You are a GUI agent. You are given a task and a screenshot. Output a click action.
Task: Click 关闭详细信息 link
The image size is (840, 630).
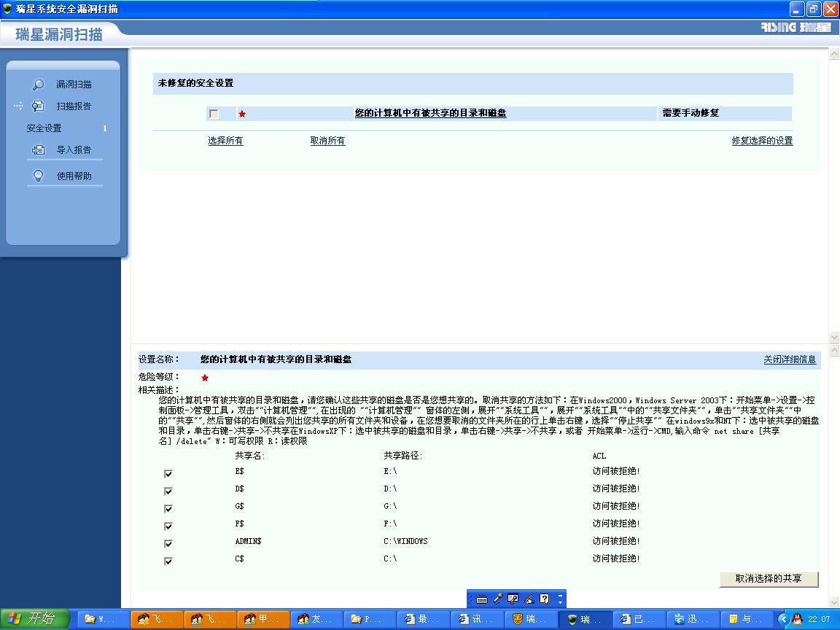point(790,359)
